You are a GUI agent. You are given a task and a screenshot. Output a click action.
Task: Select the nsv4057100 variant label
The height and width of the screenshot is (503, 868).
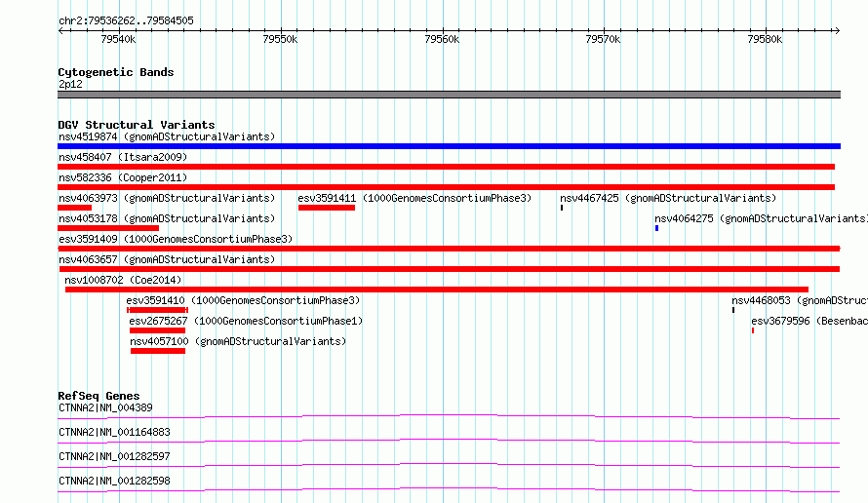pos(238,341)
